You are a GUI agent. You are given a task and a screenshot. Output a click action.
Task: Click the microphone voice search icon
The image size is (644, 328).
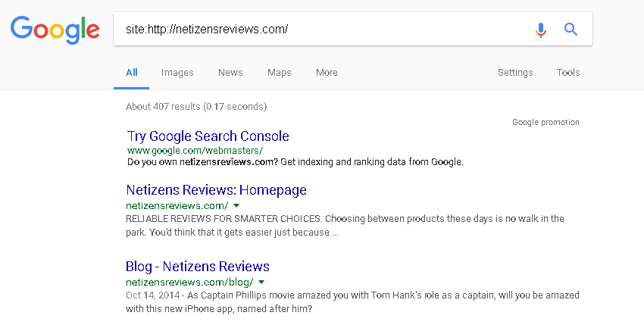pos(540,30)
